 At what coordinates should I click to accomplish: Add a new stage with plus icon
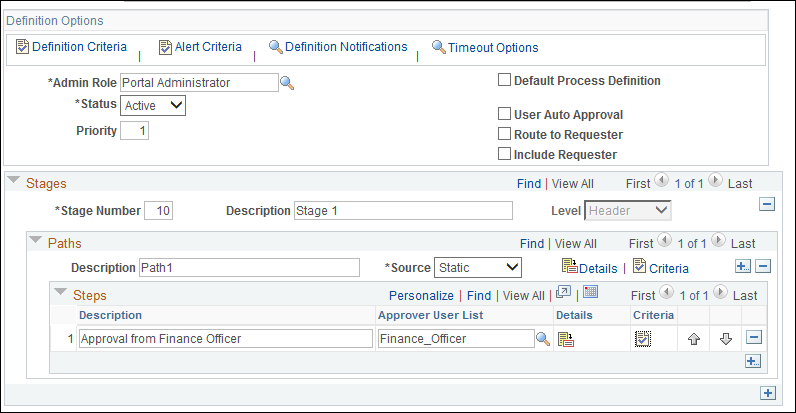click(x=768, y=393)
